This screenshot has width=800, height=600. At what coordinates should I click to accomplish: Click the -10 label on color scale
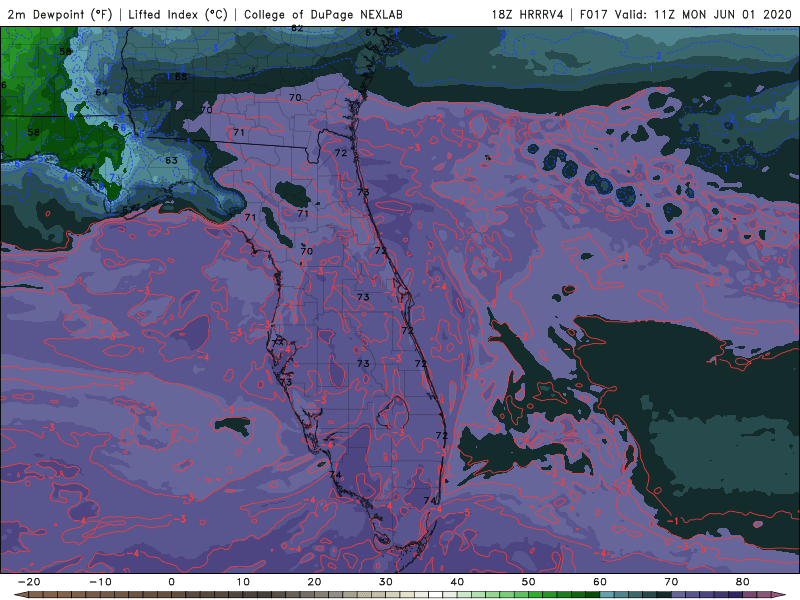click(100, 582)
